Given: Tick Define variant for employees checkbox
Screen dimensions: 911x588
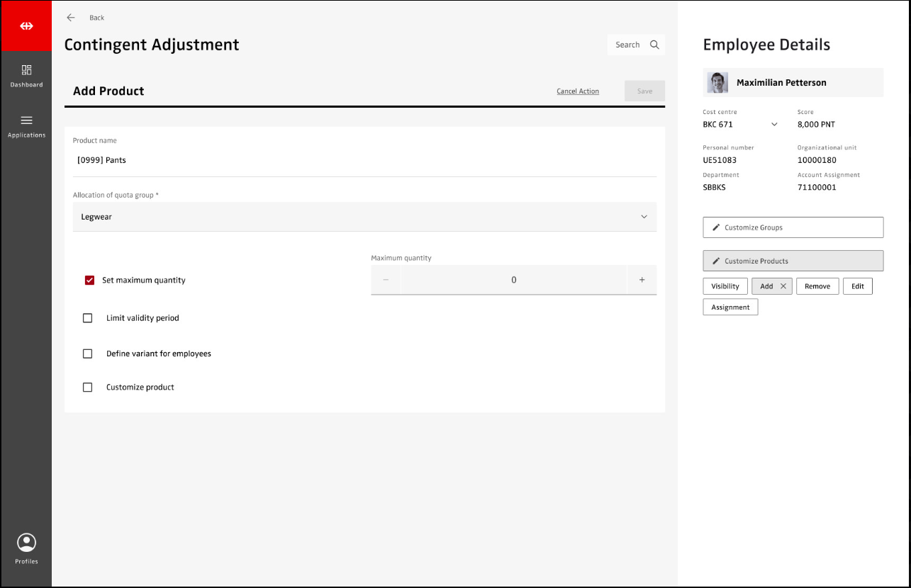Looking at the screenshot, I should click(x=88, y=354).
